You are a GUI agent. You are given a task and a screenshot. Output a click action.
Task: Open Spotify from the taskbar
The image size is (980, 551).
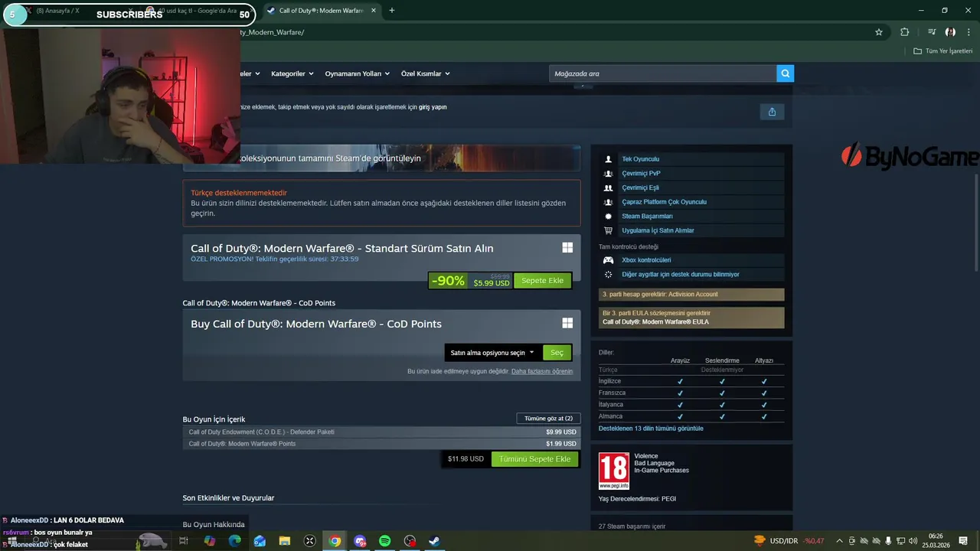click(x=384, y=541)
